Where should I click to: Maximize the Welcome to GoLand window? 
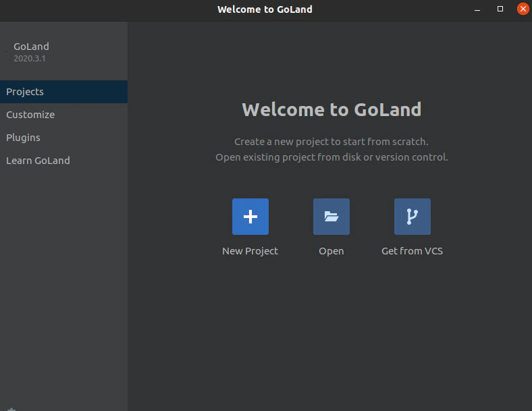point(500,9)
